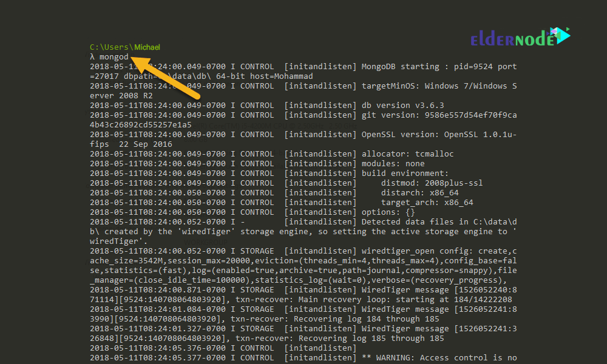Image resolution: width=607 pixels, height=364 pixels.
Task: Click the timestamp "2018-05-11T08:24:01.327-0700"
Action: point(158,328)
